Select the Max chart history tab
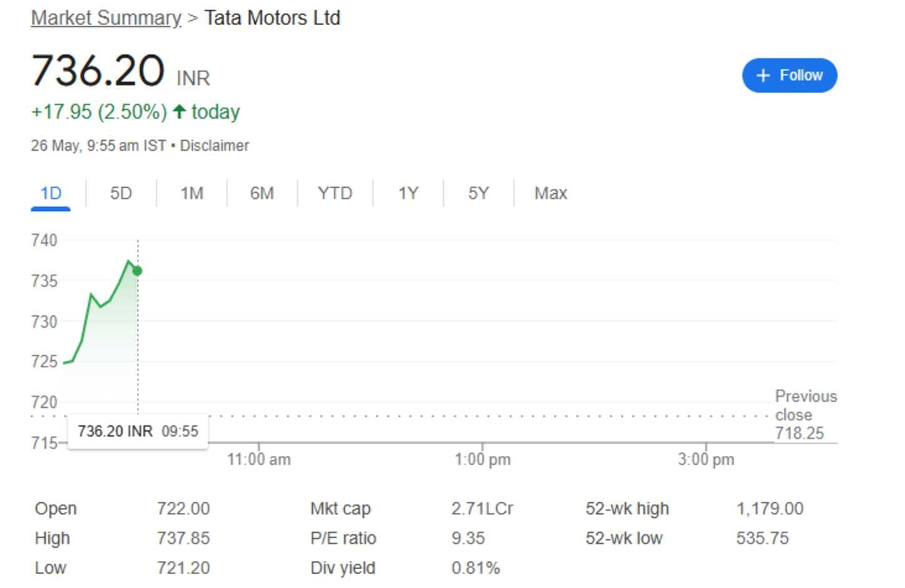This screenshot has height=588, width=905. point(550,193)
